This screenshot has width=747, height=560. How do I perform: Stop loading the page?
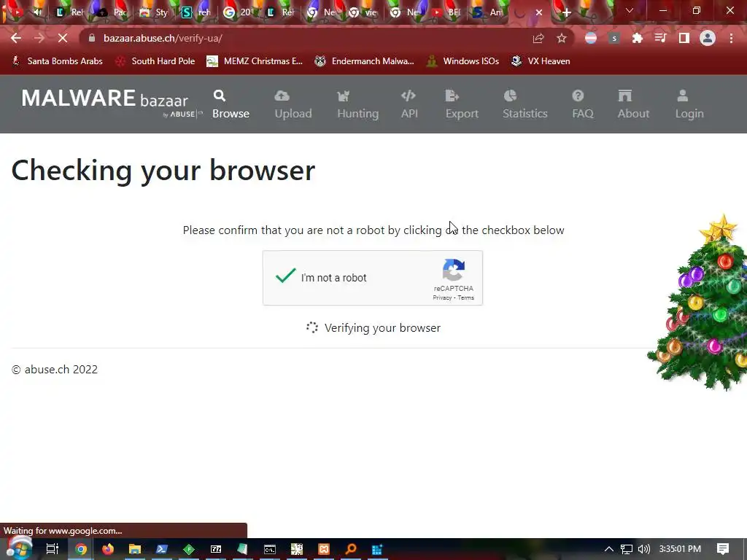pyautogui.click(x=63, y=38)
